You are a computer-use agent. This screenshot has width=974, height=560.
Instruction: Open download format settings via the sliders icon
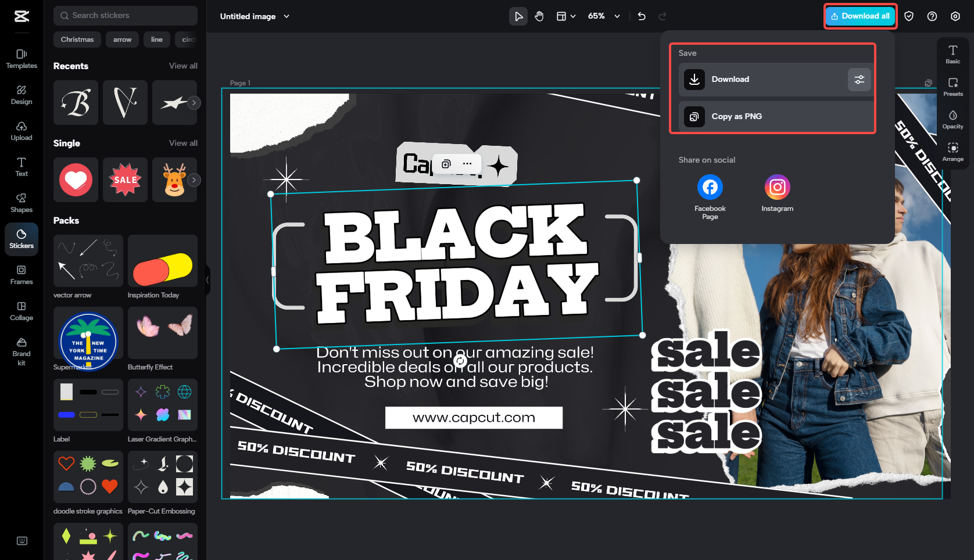(x=859, y=80)
